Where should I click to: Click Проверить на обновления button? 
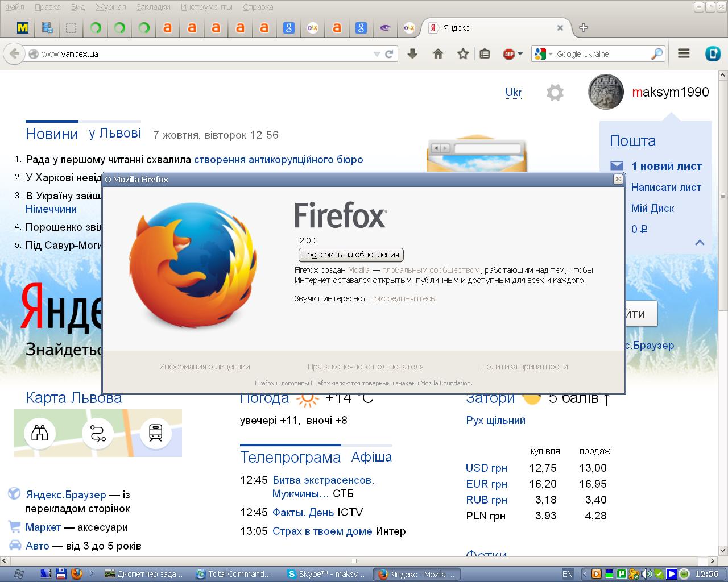tap(351, 255)
